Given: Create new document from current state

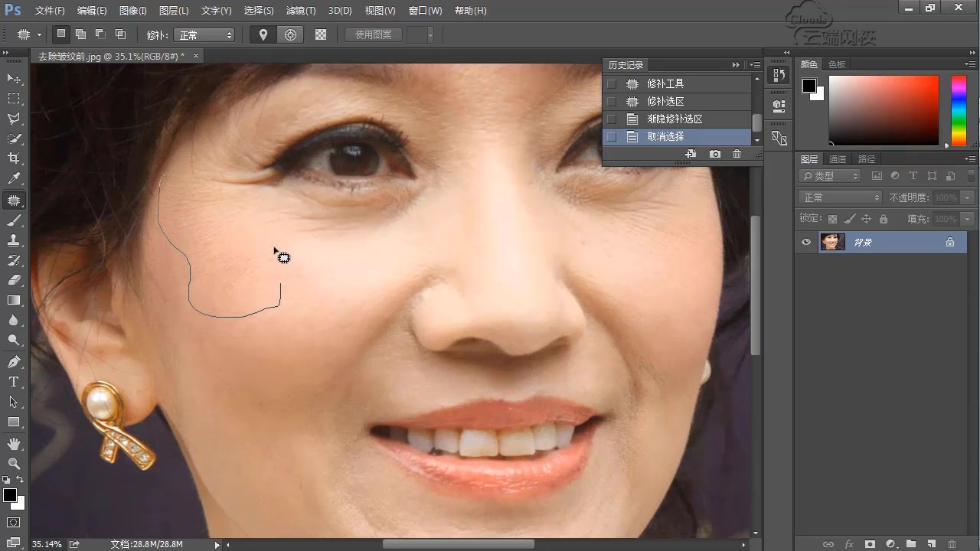Looking at the screenshot, I should coord(691,154).
